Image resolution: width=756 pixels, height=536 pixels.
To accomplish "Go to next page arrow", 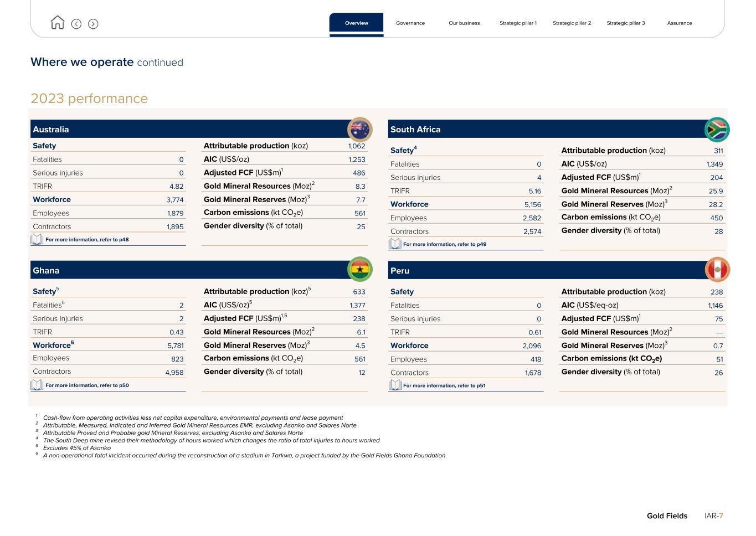I will tap(93, 24).
